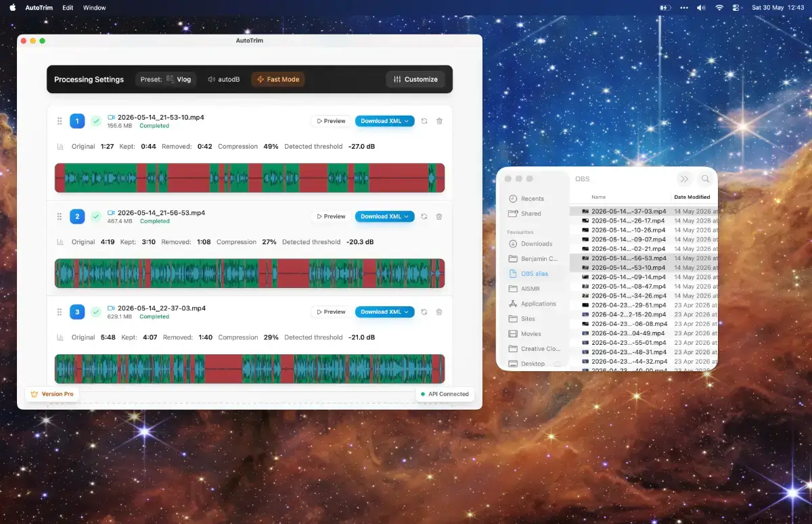Click the blue number 3 badge
Image resolution: width=812 pixels, height=524 pixels.
[x=77, y=312]
